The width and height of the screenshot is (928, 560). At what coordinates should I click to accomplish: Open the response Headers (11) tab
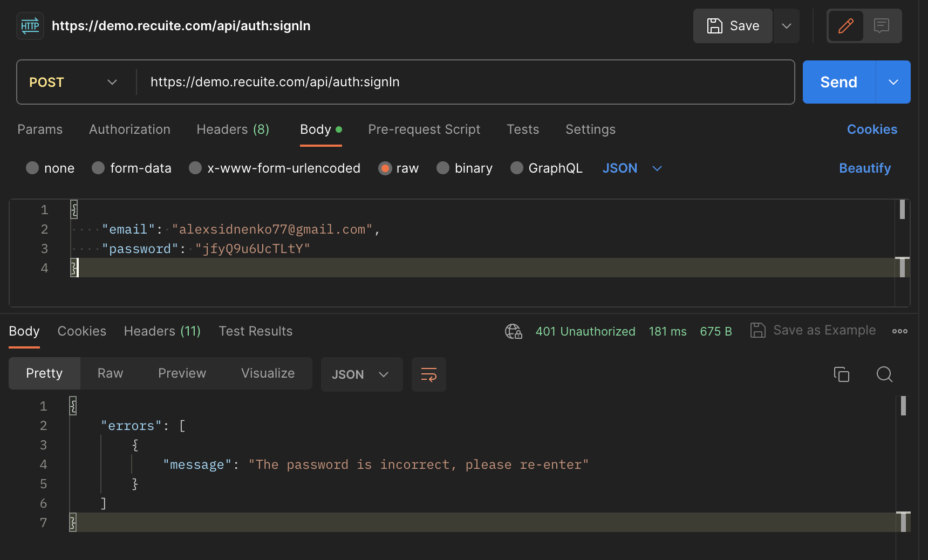pyautogui.click(x=162, y=331)
